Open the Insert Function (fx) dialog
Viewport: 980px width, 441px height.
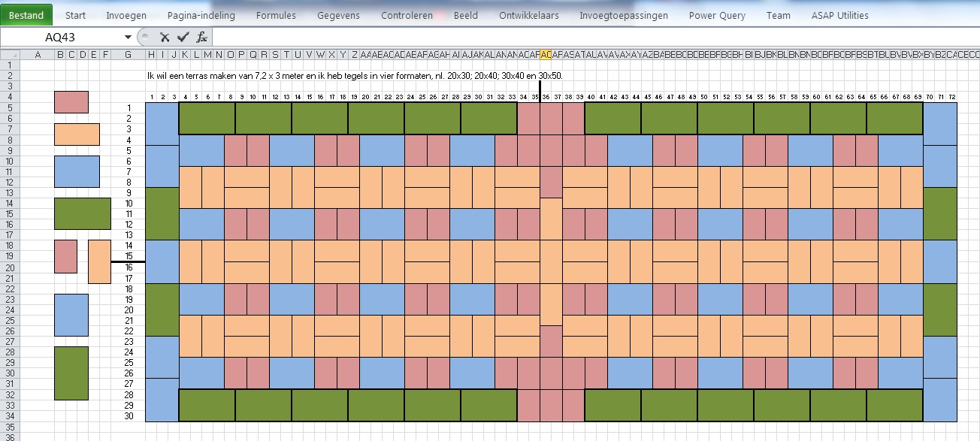[201, 37]
